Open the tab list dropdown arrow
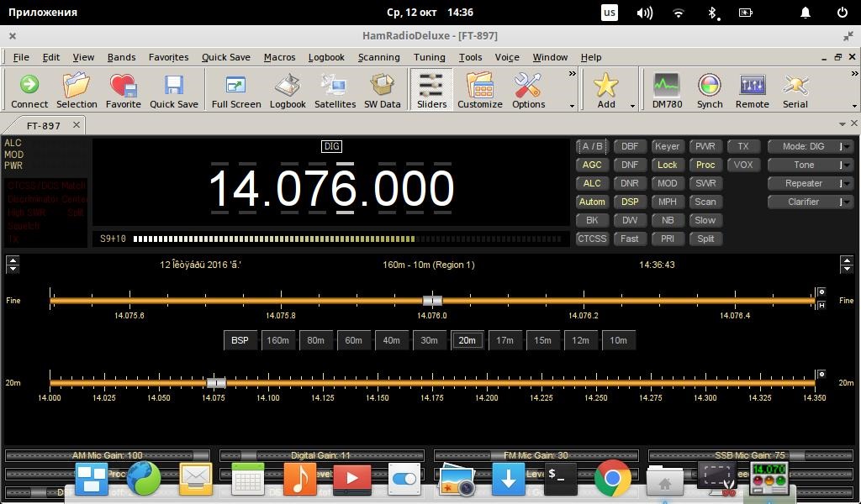The height and width of the screenshot is (504, 861). (x=842, y=124)
